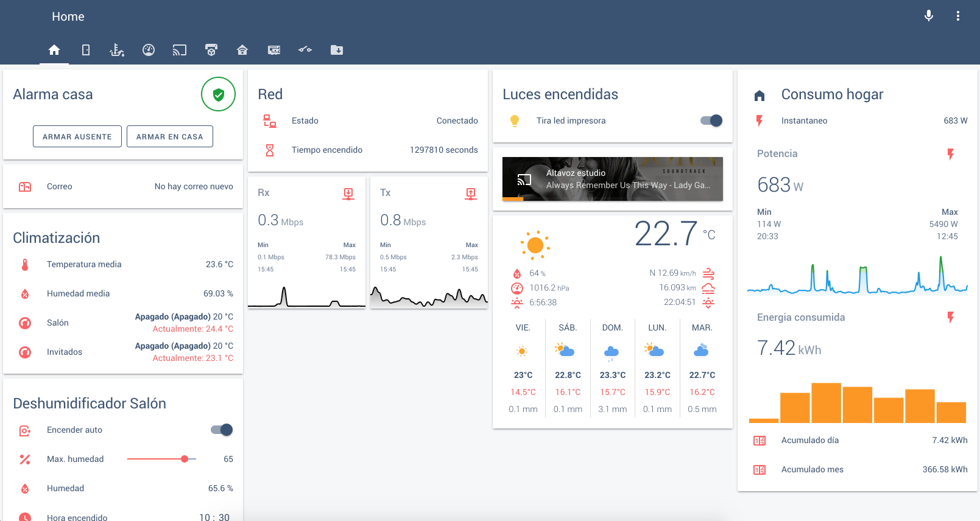Go to the 3D printer tab
Screen dimensions: 980x521
(x=211, y=50)
